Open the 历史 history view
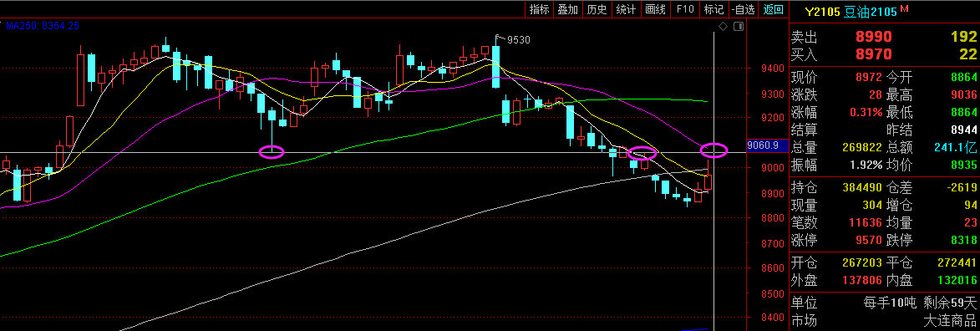980x331 pixels. [x=597, y=9]
